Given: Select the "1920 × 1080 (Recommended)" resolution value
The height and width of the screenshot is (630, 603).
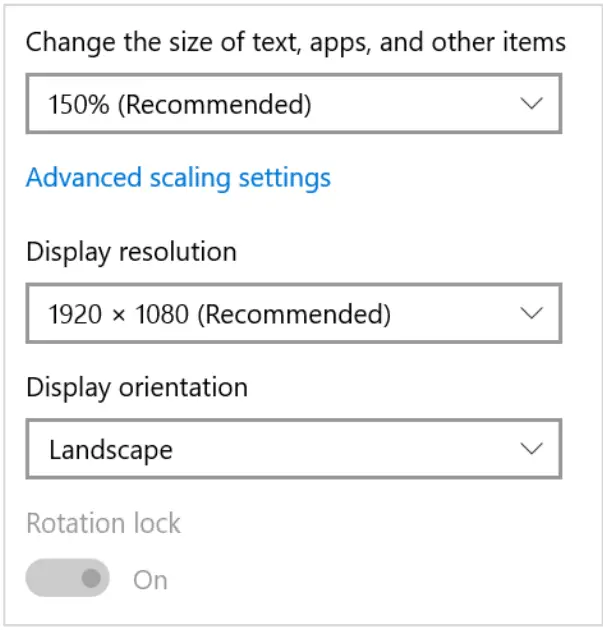Looking at the screenshot, I should 219,315.
